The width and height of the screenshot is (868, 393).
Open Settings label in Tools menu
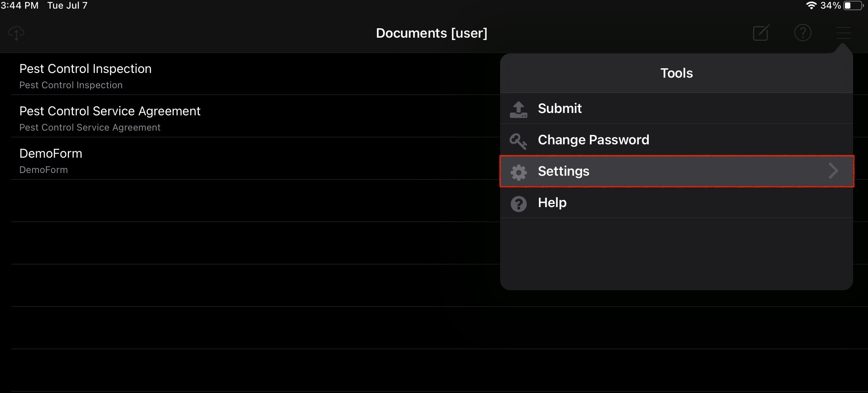click(x=564, y=171)
